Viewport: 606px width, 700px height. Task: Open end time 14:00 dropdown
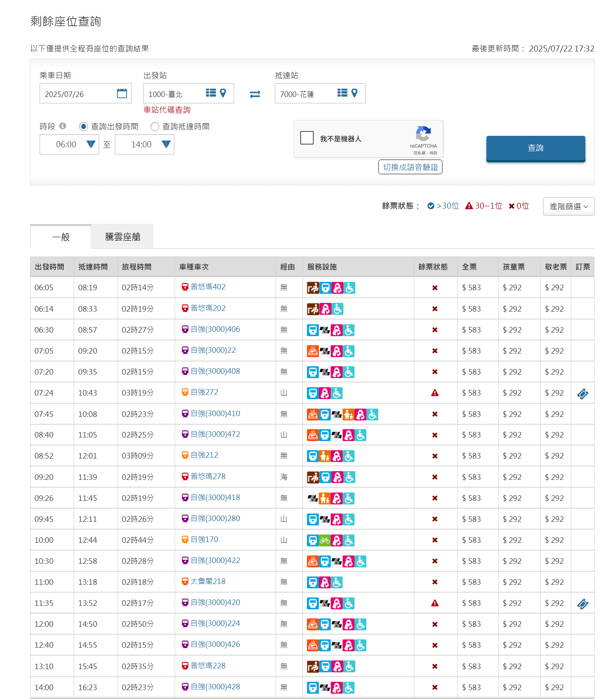[145, 145]
